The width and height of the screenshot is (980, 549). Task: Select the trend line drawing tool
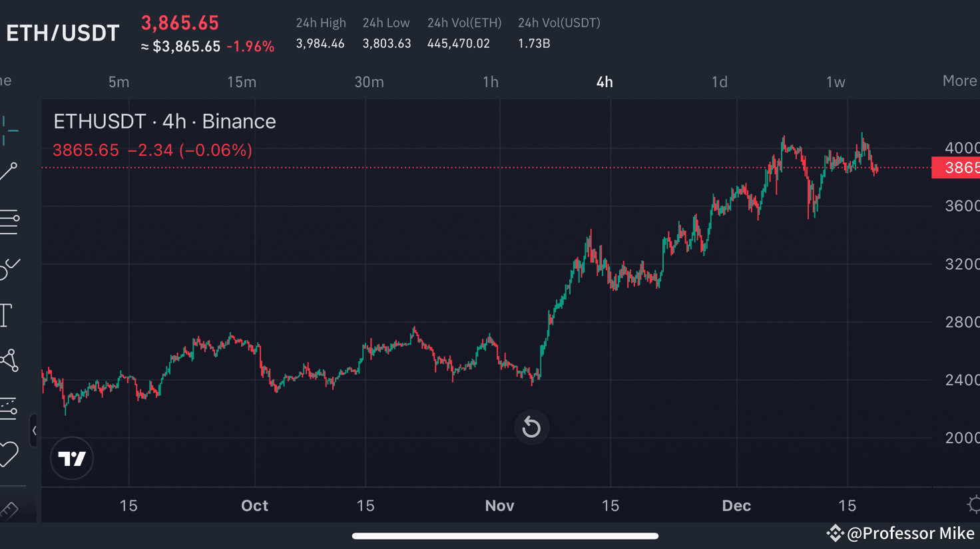click(9, 171)
